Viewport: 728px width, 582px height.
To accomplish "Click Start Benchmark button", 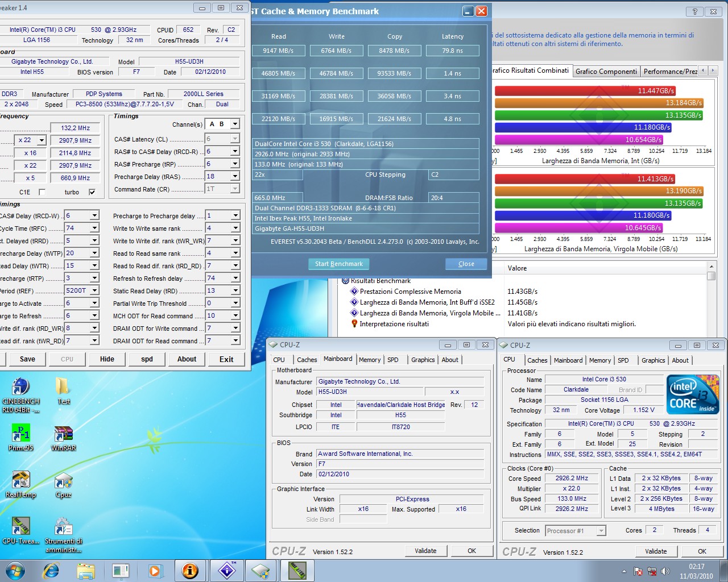I will pyautogui.click(x=339, y=264).
